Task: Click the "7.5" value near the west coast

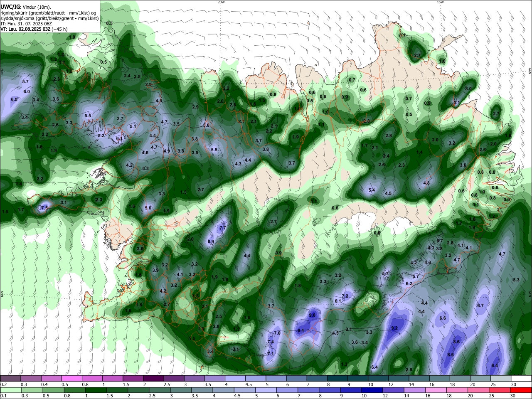Action: [x=44, y=207]
